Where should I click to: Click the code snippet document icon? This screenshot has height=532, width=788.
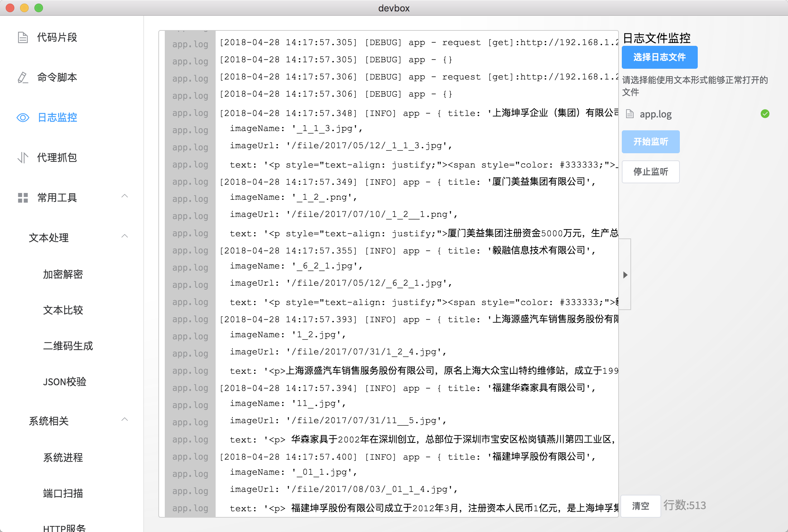[x=23, y=37]
